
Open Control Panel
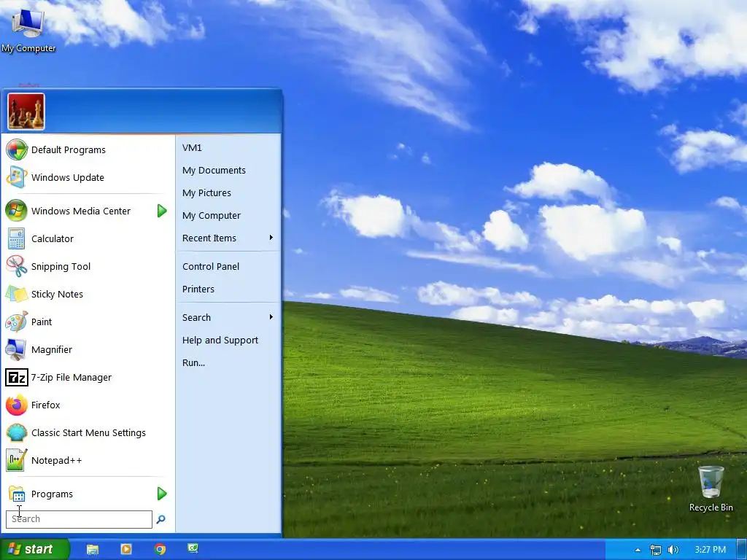tap(228, 266)
